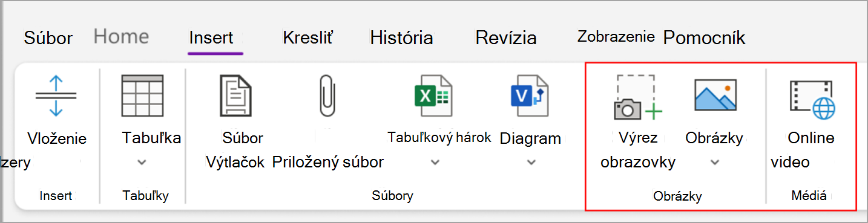Expand the Tabuľka dropdown arrow
Image resolution: width=868 pixels, height=223 pixels.
pos(142,162)
